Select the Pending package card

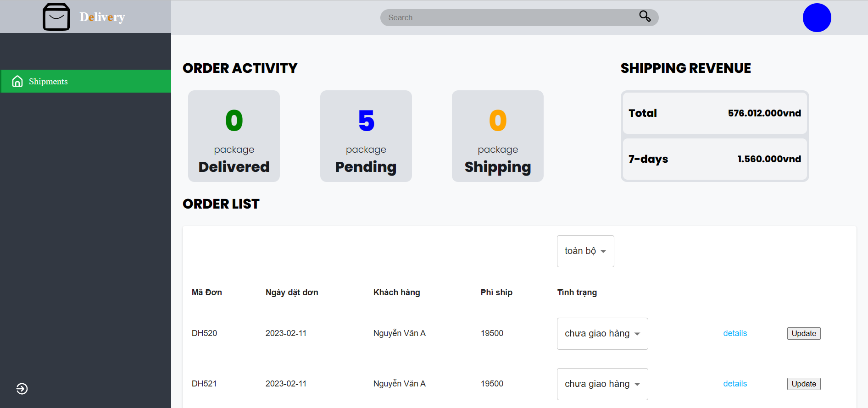click(x=366, y=136)
